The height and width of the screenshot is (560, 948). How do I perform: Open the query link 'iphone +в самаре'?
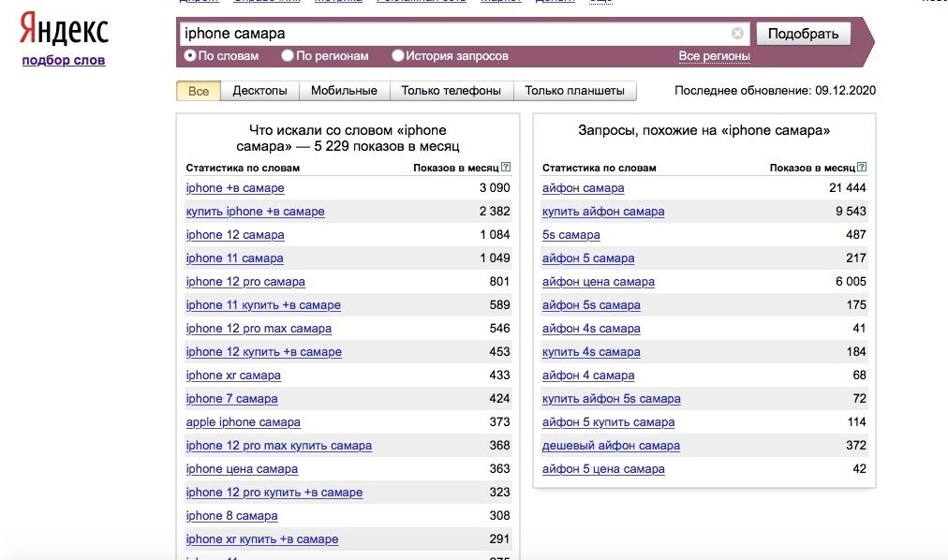(235, 188)
